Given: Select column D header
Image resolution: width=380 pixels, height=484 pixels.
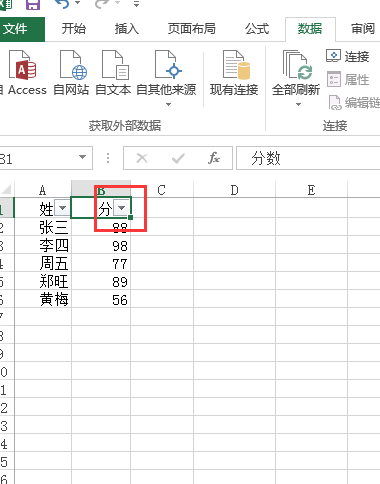Looking at the screenshot, I should click(235, 190).
